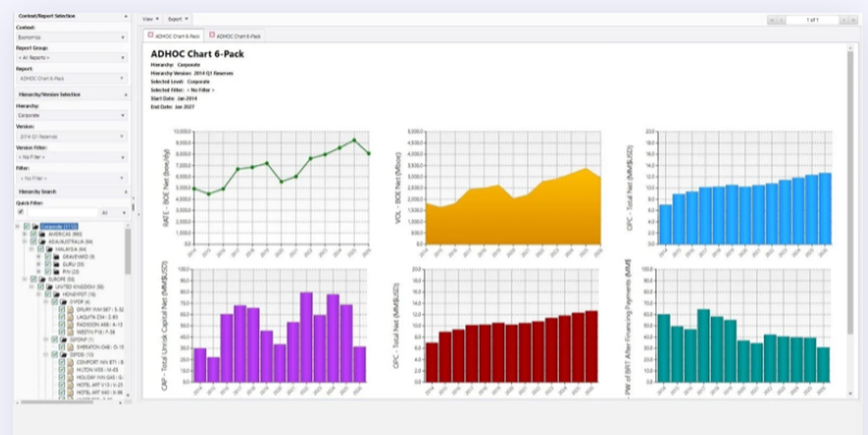Collapse the HONEYPOT tree node
868x435 pixels.
pos(38,294)
